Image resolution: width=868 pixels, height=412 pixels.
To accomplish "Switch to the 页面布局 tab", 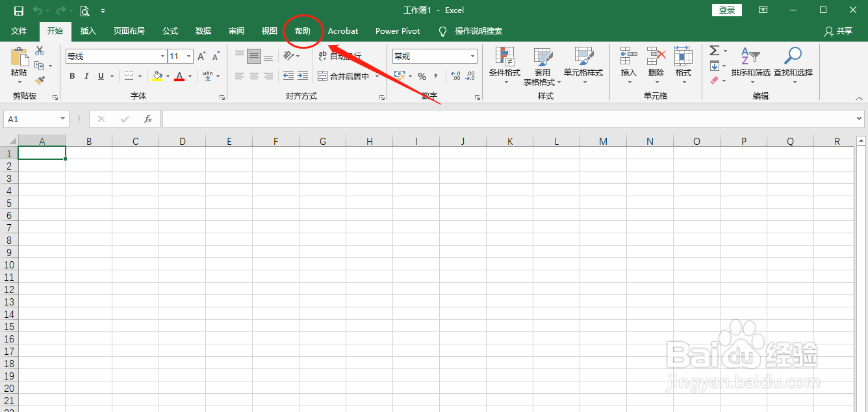I will [x=129, y=31].
